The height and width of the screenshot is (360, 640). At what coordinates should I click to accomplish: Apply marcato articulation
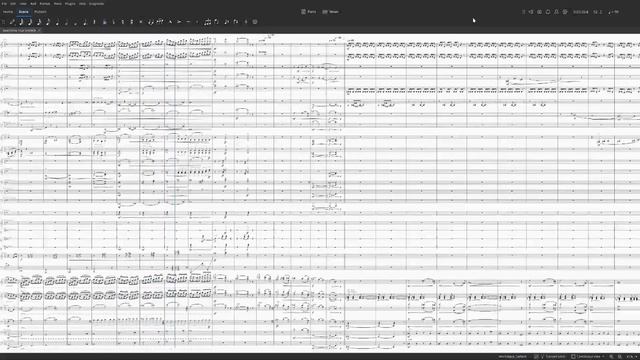pyautogui.click(x=170, y=22)
